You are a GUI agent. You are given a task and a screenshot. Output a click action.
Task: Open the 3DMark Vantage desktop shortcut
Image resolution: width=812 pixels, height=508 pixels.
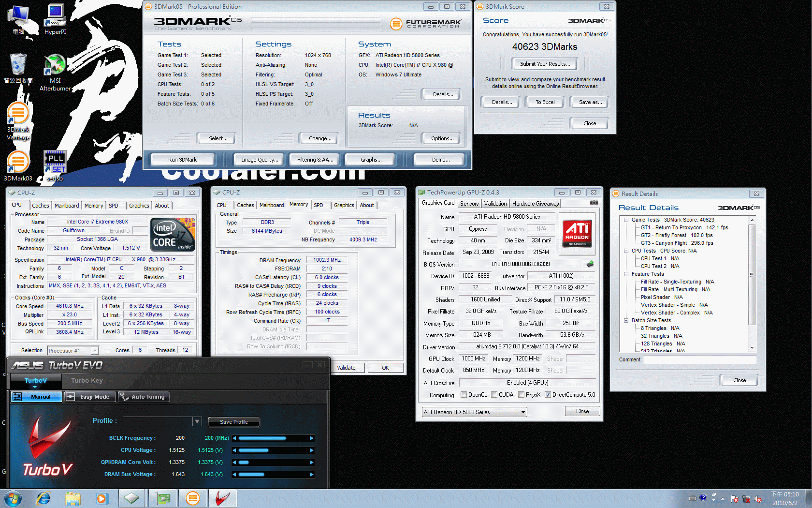18,121
